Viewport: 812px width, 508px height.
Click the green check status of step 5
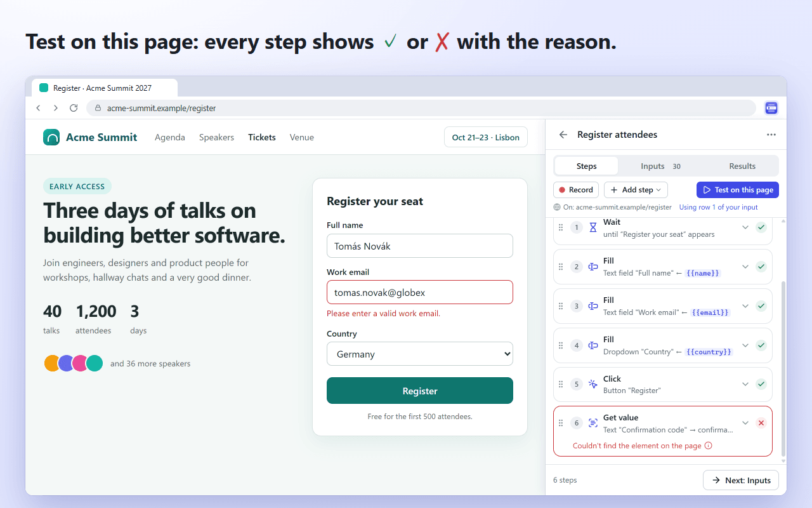[761, 384]
